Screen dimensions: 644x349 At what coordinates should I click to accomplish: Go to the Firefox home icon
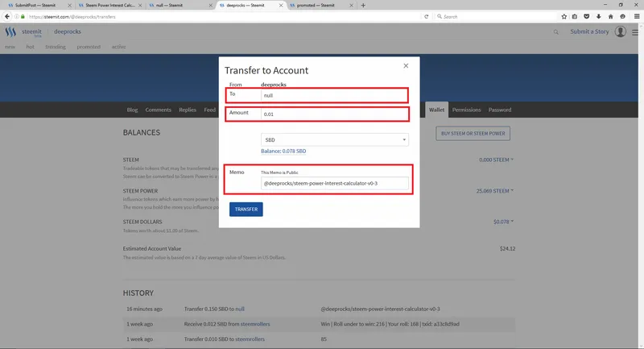pyautogui.click(x=610, y=16)
